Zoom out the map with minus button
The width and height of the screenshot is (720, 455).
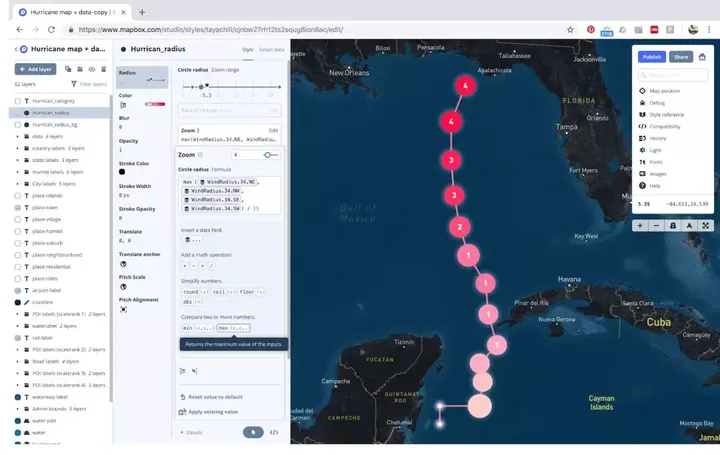click(x=656, y=225)
